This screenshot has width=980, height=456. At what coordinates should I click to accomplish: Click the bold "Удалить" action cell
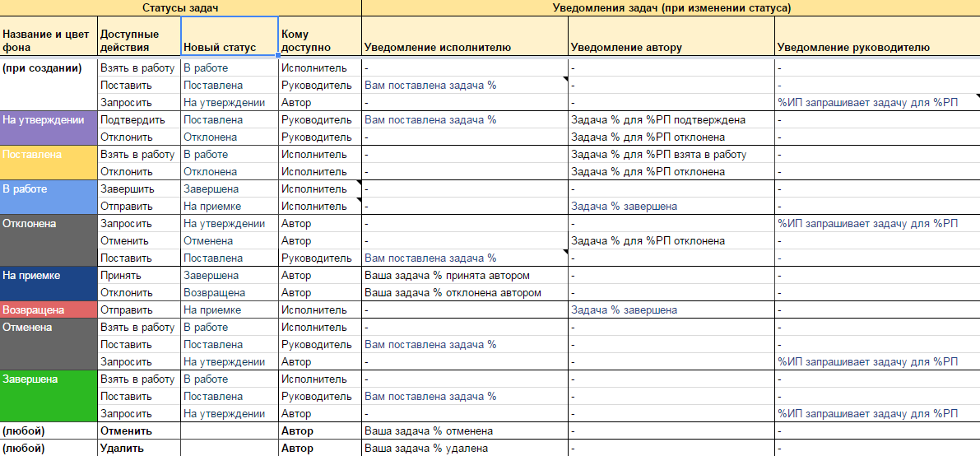point(138,449)
